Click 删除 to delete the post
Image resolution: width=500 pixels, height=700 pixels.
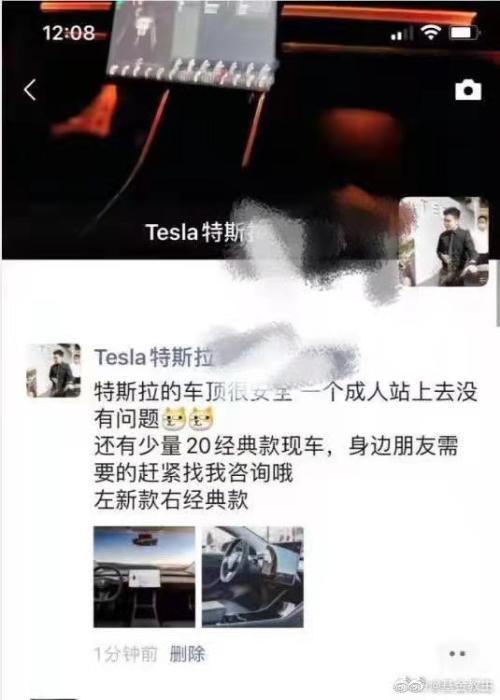187,654
